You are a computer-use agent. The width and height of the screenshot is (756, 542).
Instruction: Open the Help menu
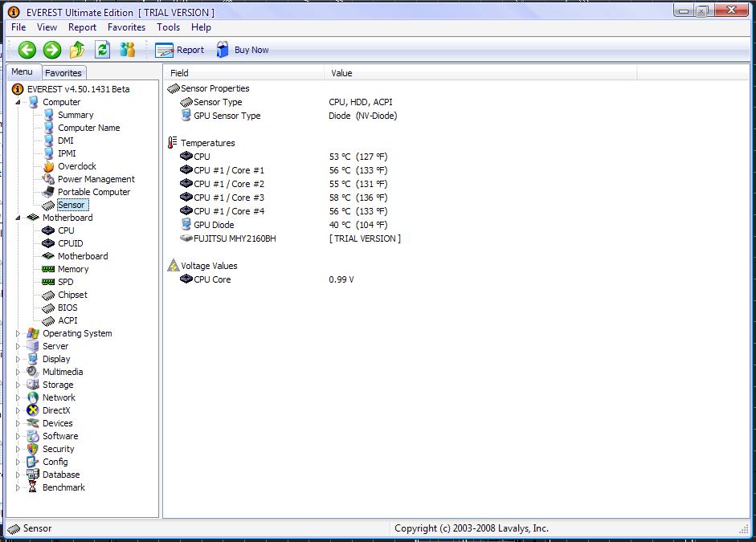tap(201, 27)
